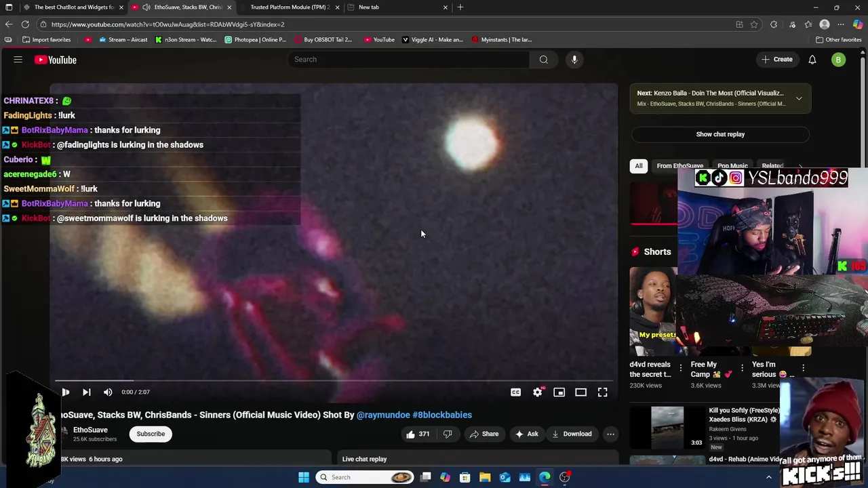The height and width of the screenshot is (488, 868).
Task: Play the video with the play button
Action: 65,392
